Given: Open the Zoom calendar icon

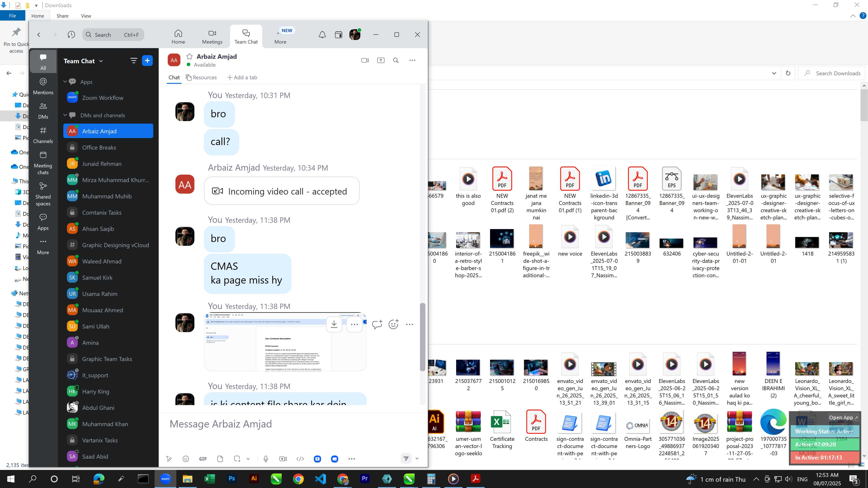Looking at the screenshot, I should (339, 35).
